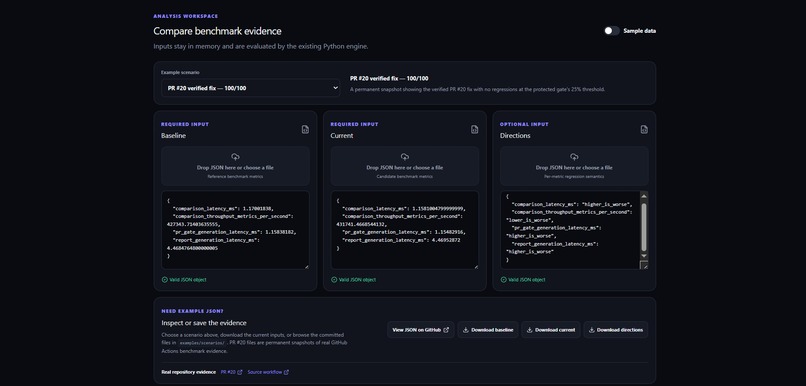806x386 pixels.
Task: Click the Directions scrollbar up arrow
Action: pos(644,196)
